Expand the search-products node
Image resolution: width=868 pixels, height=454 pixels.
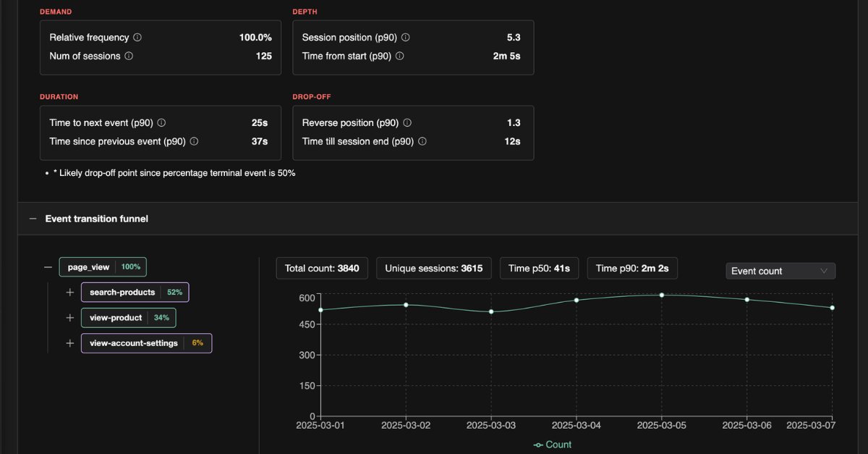point(70,293)
